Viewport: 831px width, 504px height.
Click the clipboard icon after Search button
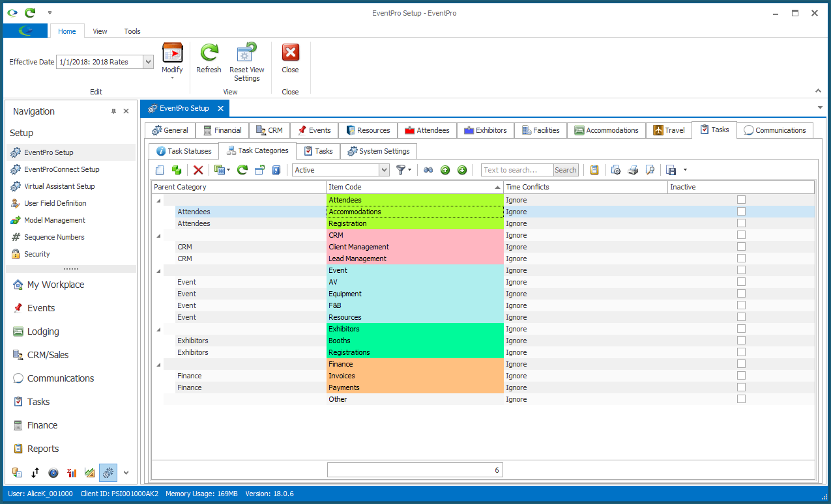pos(594,170)
